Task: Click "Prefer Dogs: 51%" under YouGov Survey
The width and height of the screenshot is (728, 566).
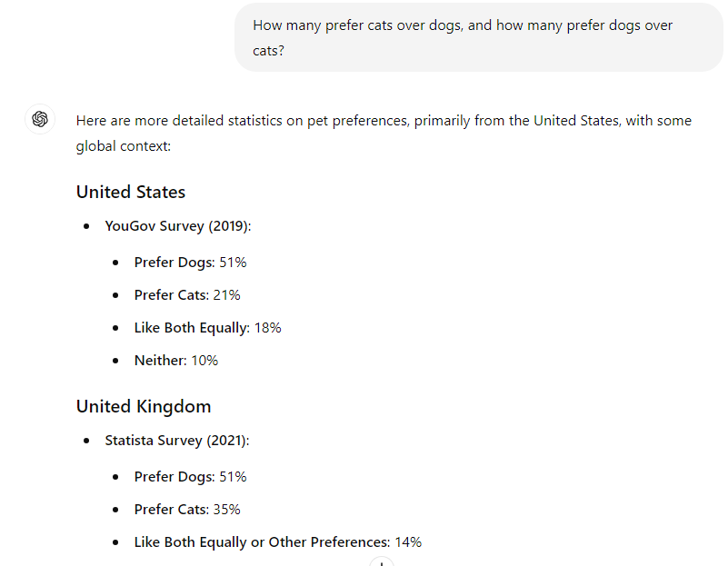Action: coord(190,263)
